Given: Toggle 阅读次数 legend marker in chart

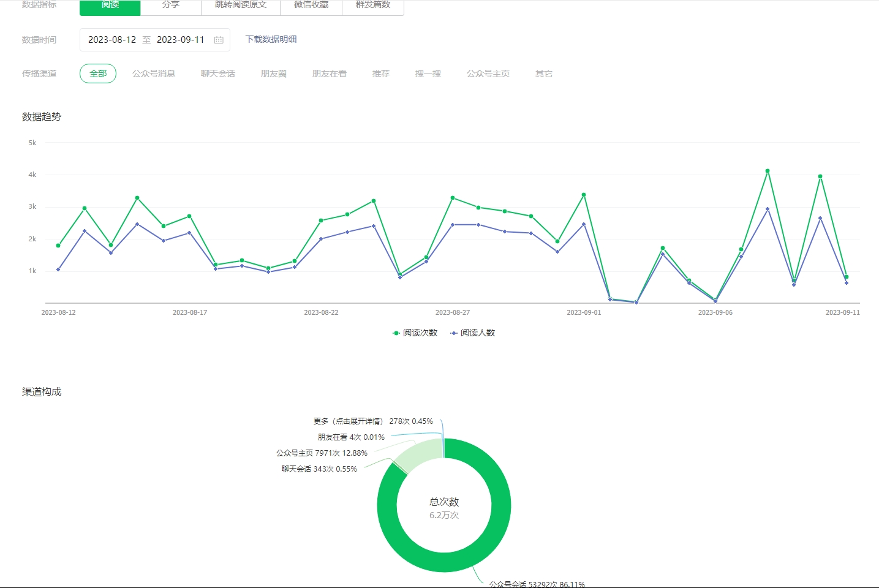Looking at the screenshot, I should point(396,333).
